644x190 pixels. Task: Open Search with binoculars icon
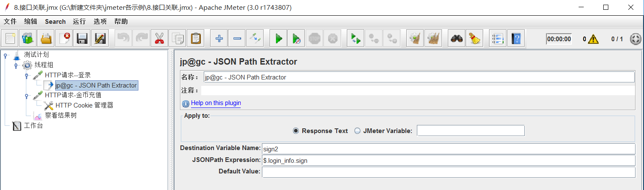point(457,39)
